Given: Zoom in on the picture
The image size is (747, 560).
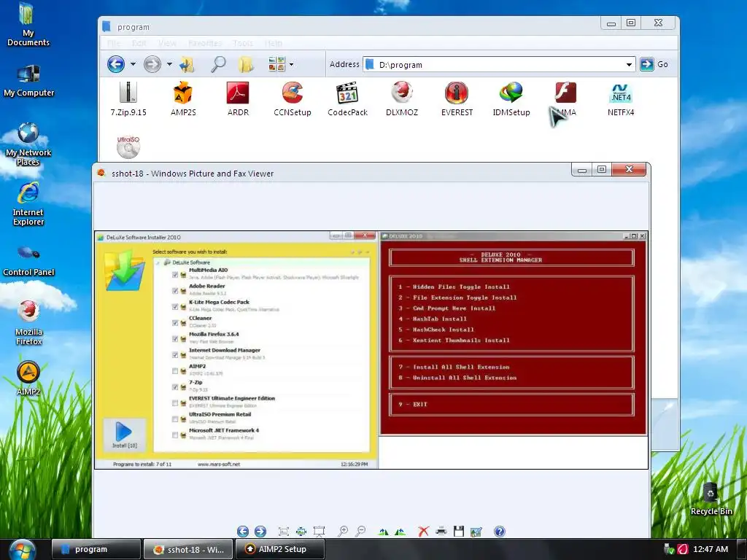Looking at the screenshot, I should point(343,532).
